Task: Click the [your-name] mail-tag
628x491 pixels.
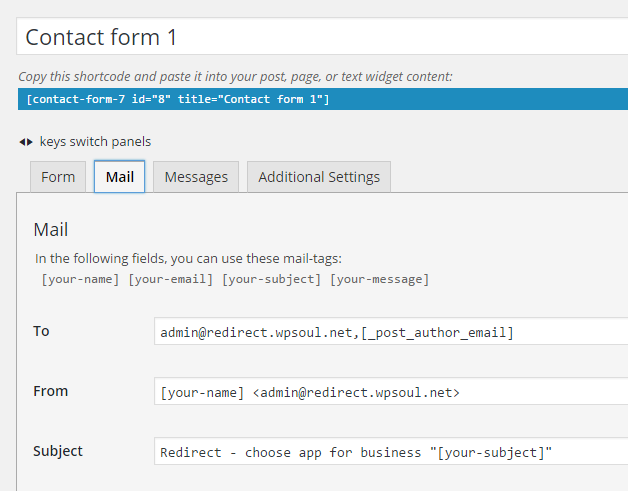Action: (81, 279)
